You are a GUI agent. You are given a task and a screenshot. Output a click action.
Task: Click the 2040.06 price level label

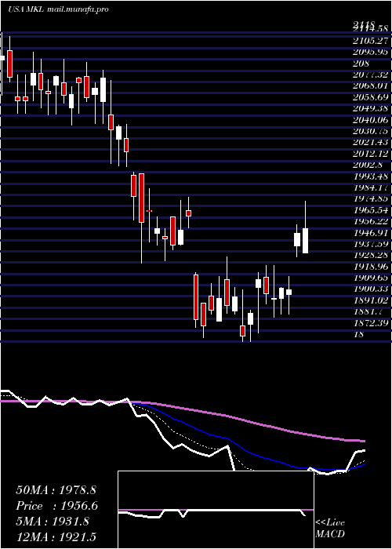tap(371, 120)
